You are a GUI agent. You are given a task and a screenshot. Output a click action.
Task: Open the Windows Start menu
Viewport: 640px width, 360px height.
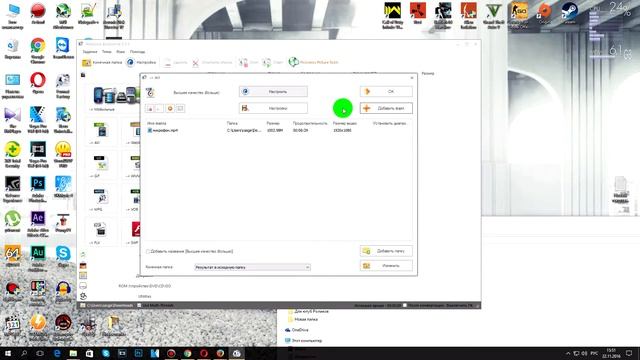8,353
